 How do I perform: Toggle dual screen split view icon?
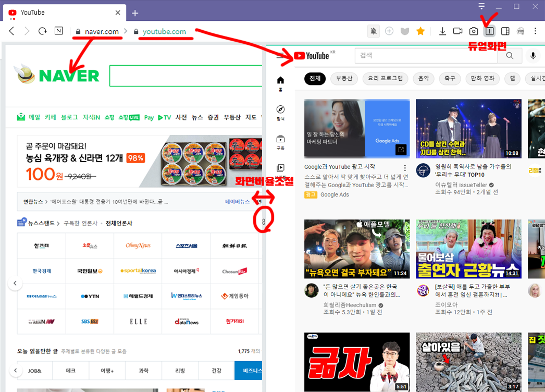489,31
